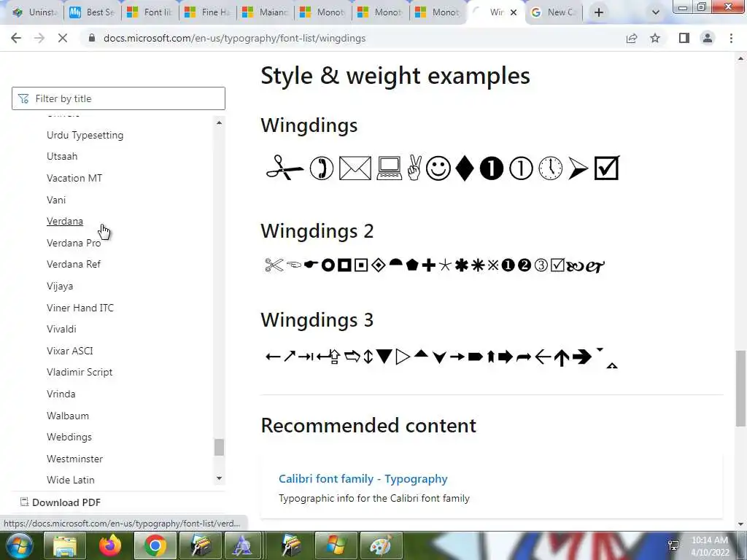
Task: Open the Utsaah font page
Action: point(62,156)
